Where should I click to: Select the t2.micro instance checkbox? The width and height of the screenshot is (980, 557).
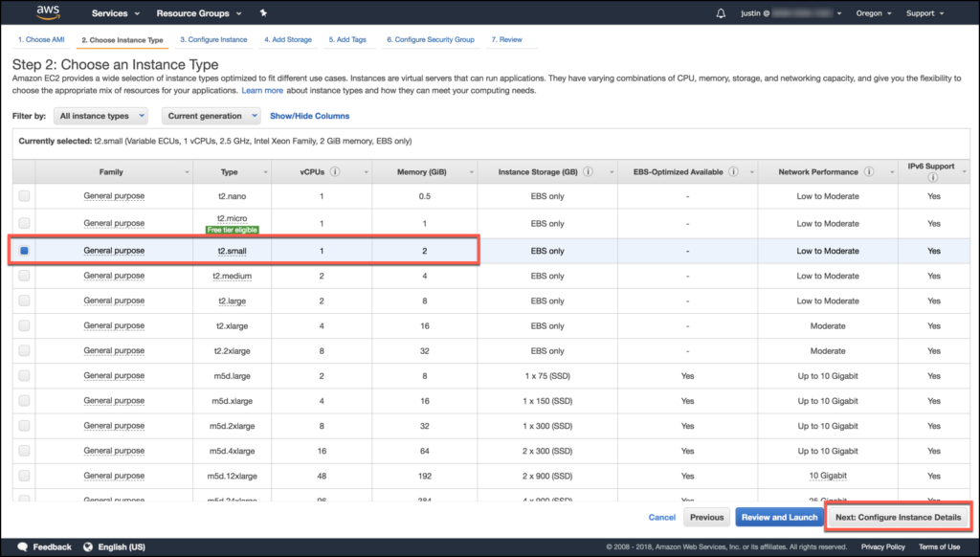pyautogui.click(x=24, y=223)
